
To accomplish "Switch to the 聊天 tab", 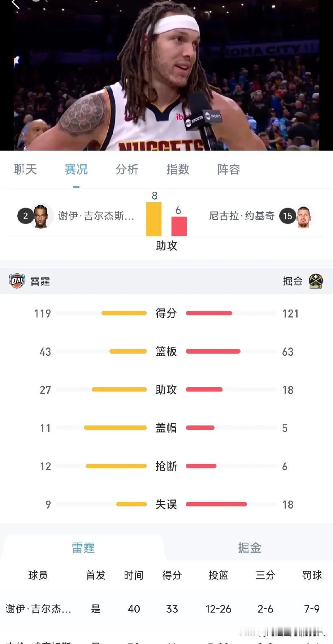I will [x=25, y=169].
